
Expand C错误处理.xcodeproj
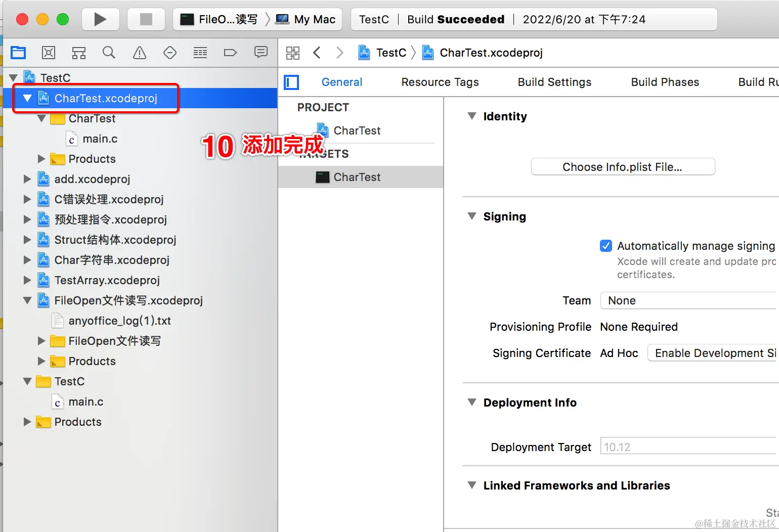coord(27,199)
